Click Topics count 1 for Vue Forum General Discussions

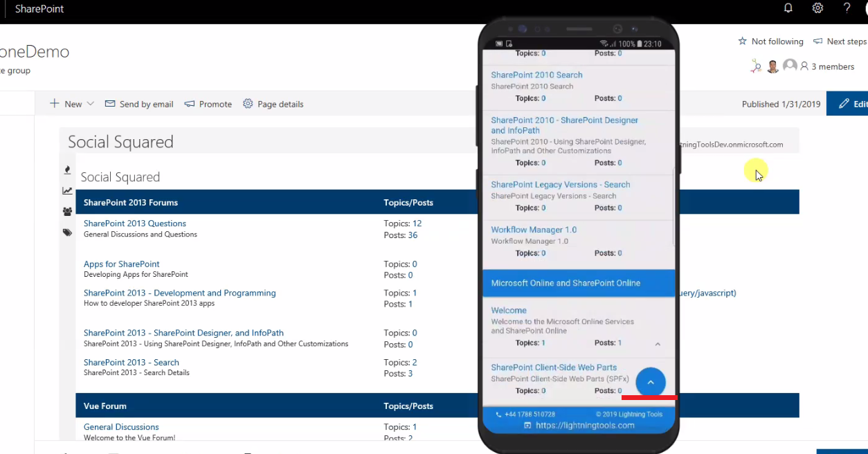point(415,427)
